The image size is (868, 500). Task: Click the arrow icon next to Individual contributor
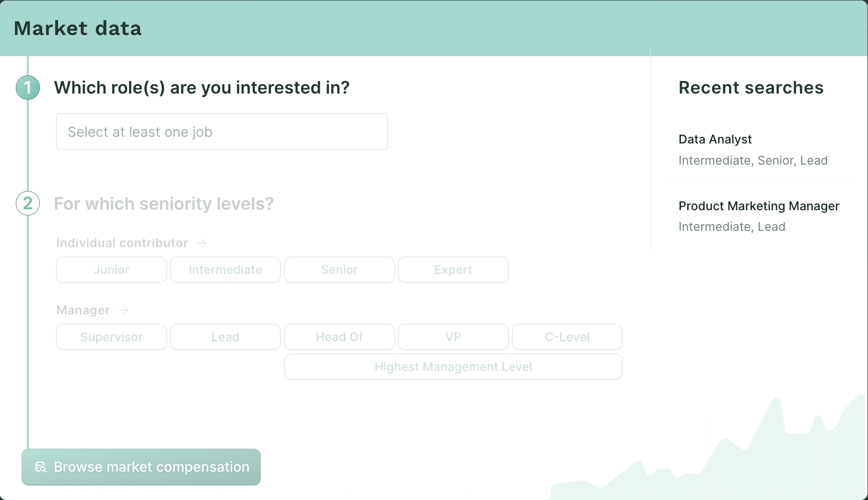pos(202,243)
